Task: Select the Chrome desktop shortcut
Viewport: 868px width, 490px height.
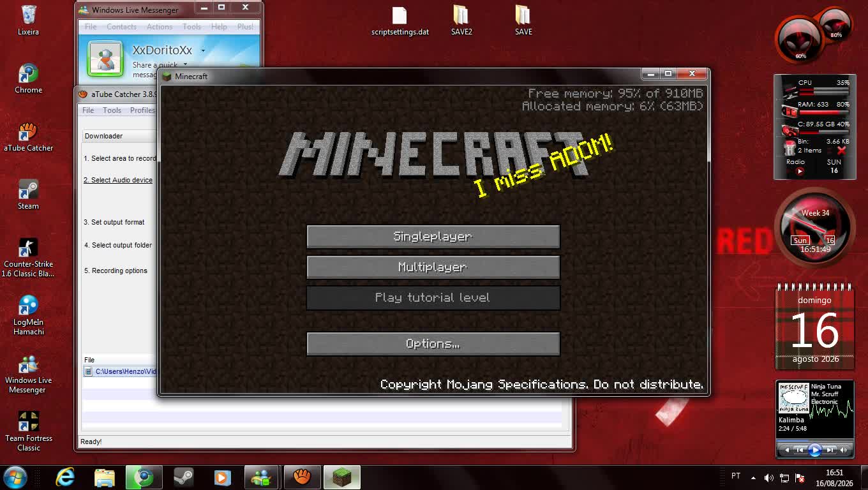Action: pos(28,78)
